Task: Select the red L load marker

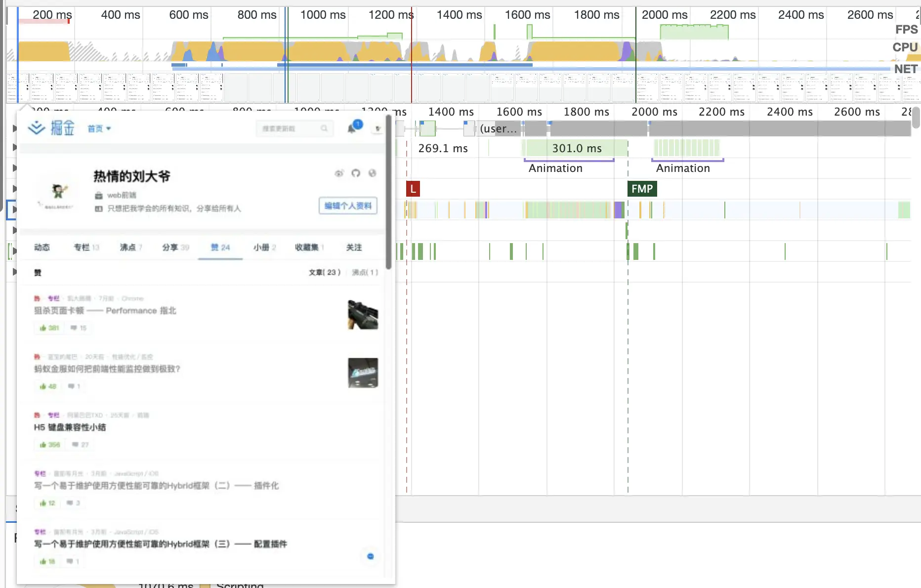Action: pyautogui.click(x=413, y=189)
